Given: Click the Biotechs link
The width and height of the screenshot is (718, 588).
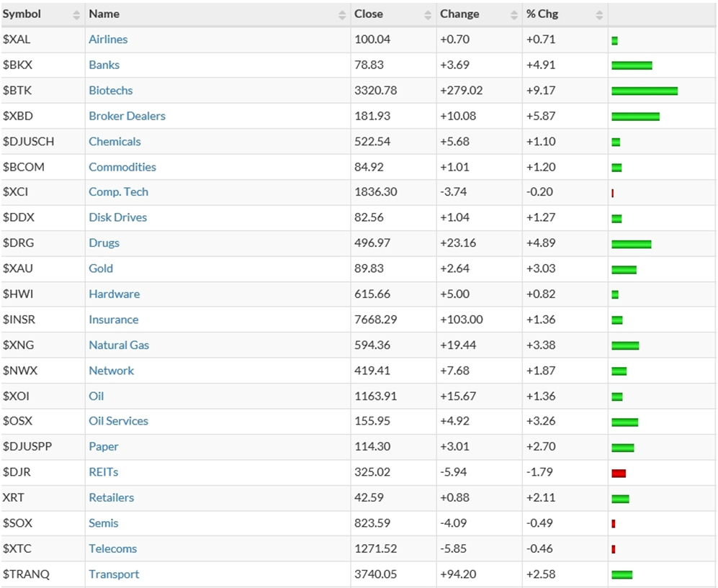Looking at the screenshot, I should [111, 91].
